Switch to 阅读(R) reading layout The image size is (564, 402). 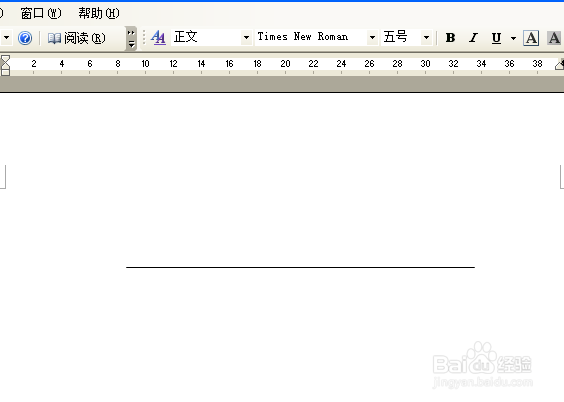tap(77, 38)
